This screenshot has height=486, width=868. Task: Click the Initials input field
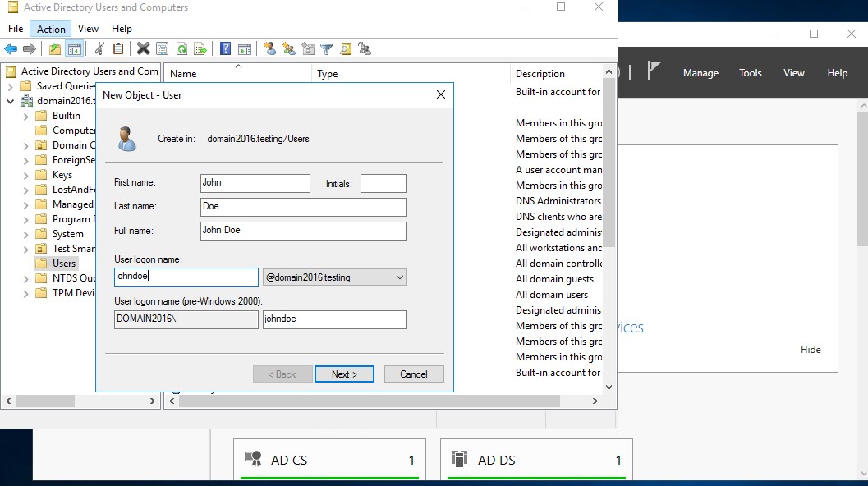click(x=383, y=183)
